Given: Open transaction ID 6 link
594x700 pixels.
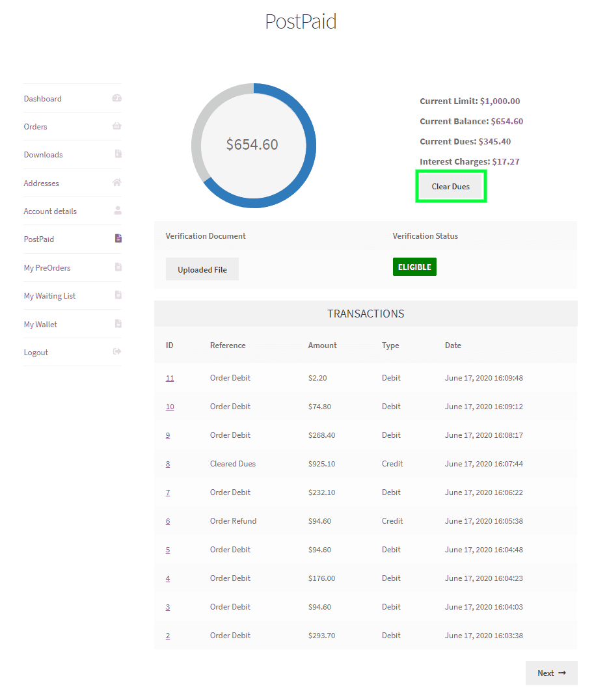Looking at the screenshot, I should 168,521.
